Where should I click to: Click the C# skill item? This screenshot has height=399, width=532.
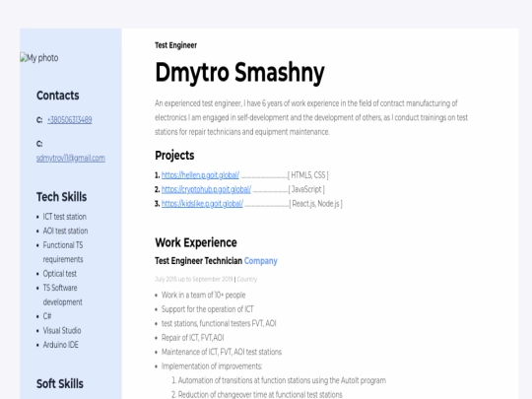[47, 316]
